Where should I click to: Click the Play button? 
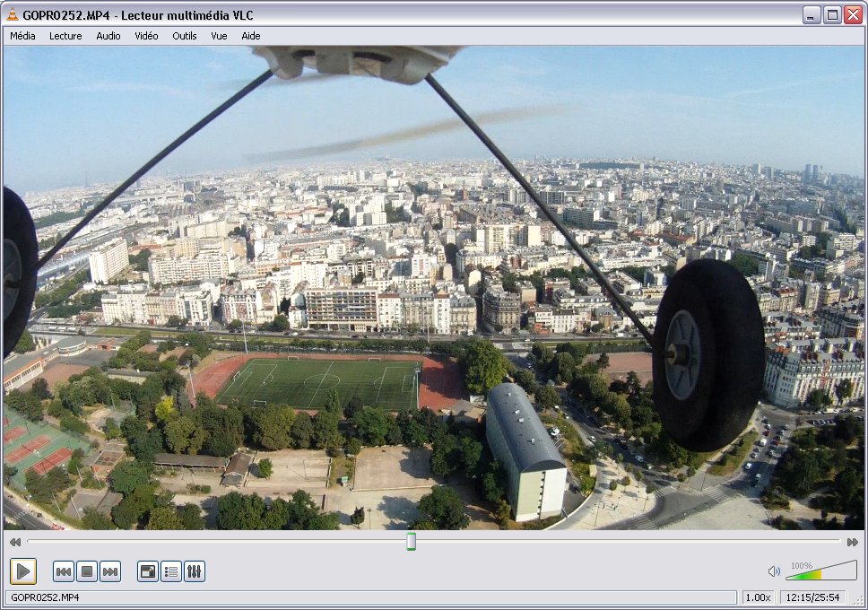coord(23,571)
